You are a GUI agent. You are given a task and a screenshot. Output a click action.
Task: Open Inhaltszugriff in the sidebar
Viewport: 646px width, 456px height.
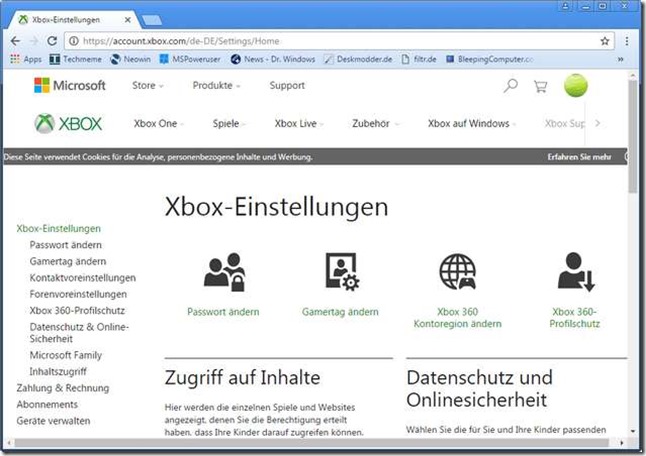[x=58, y=372]
